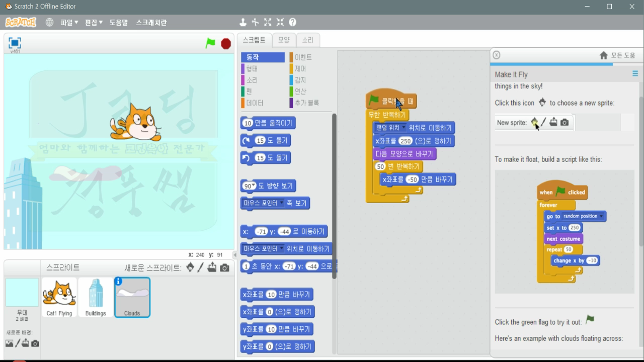Paint a new sprite with the brush icon
Image resolution: width=644 pixels, height=362 pixels.
200,267
